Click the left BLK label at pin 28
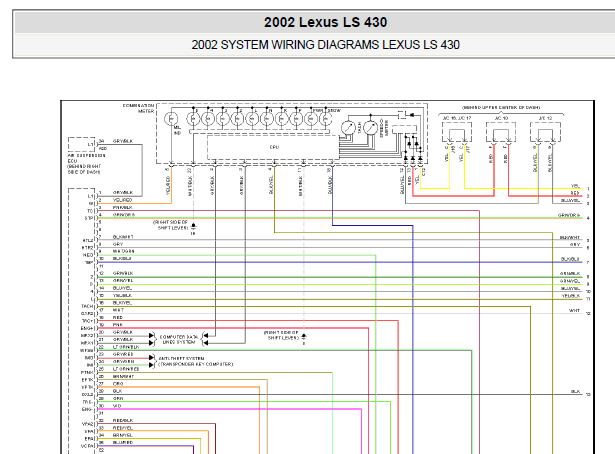 (118, 391)
